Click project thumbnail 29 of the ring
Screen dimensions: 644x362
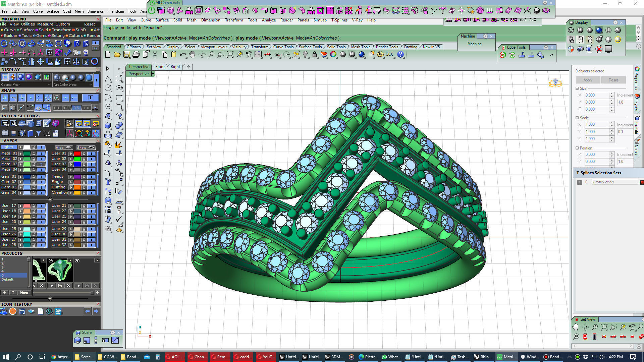60,270
